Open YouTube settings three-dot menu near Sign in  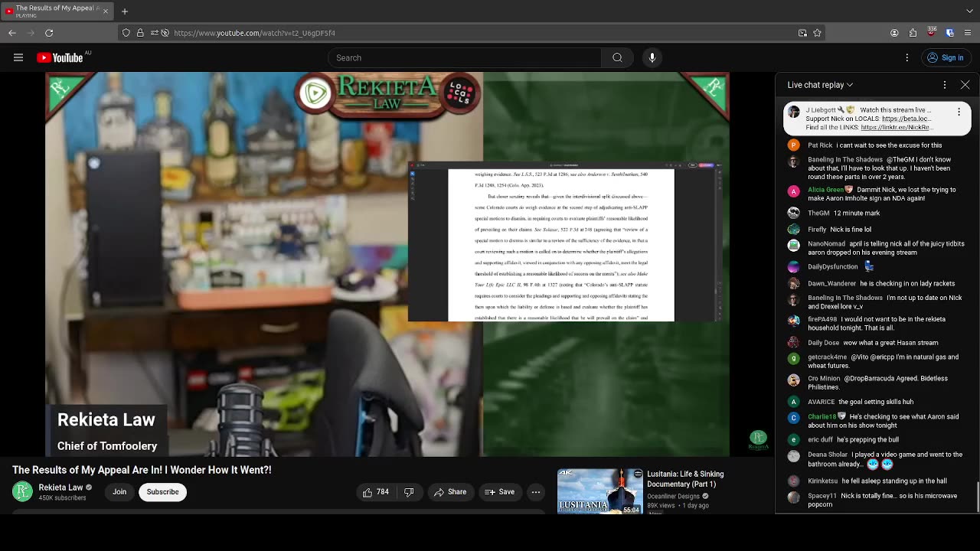907,57
